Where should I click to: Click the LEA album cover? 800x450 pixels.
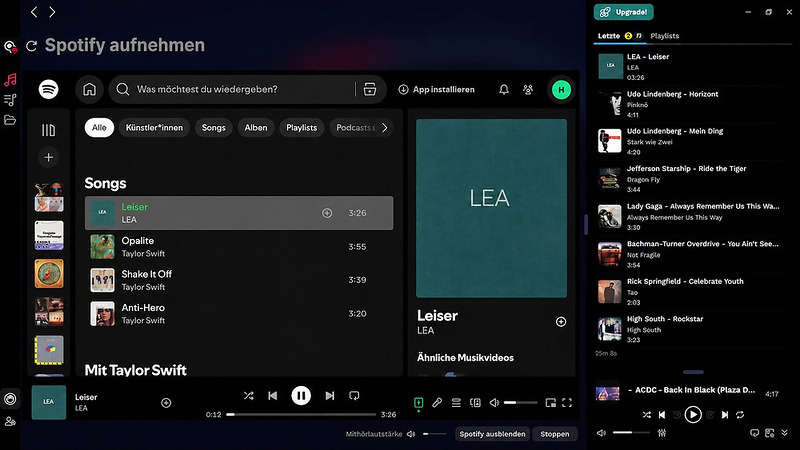[491, 208]
